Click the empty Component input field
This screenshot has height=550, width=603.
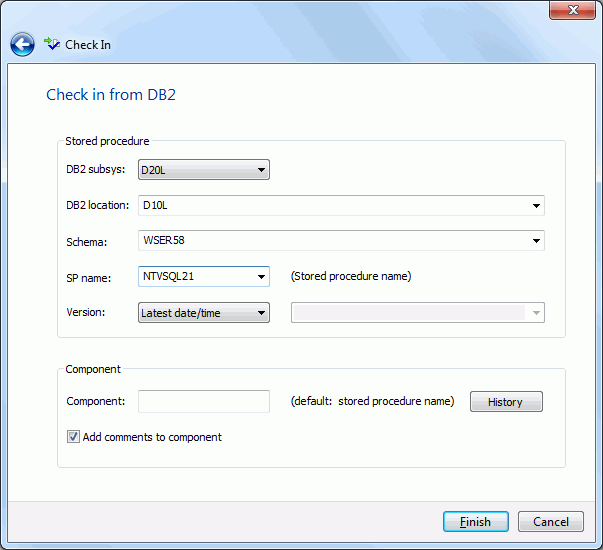(204, 402)
